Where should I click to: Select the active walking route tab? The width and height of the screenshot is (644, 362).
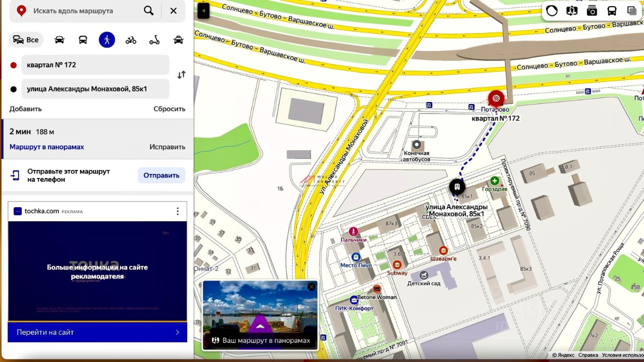coord(107,40)
